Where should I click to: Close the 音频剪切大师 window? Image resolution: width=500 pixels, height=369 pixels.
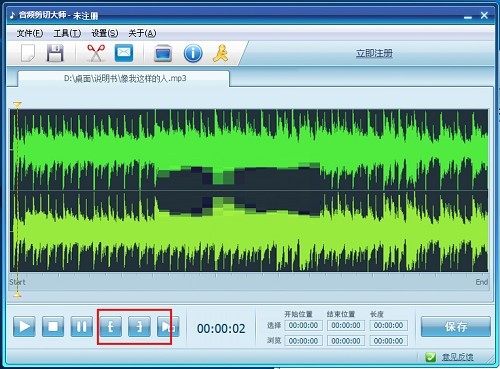point(484,15)
